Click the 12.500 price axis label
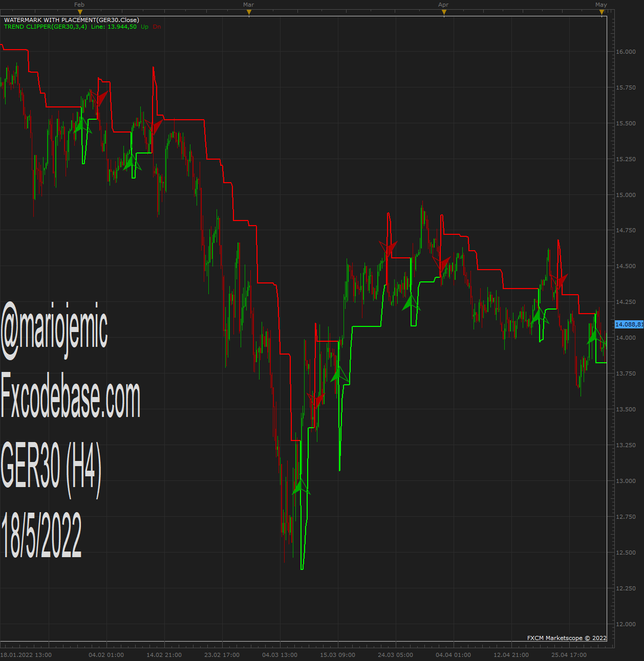This screenshot has height=661, width=644. [x=626, y=553]
